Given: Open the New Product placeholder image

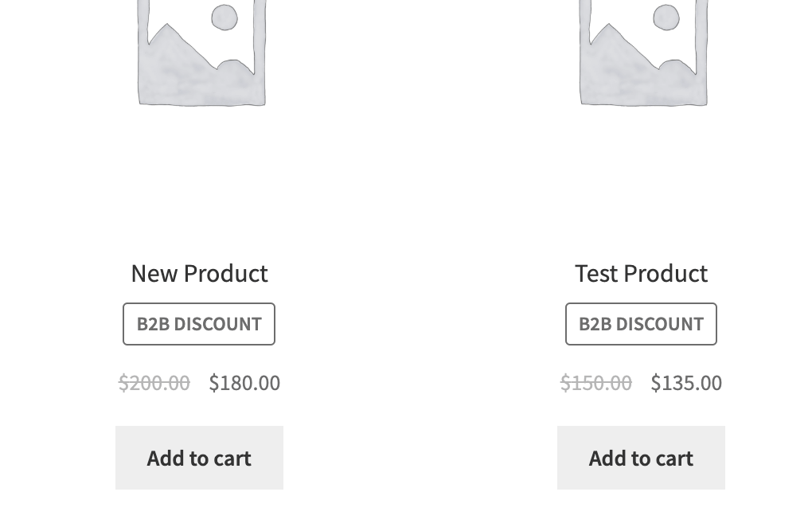Looking at the screenshot, I should (202, 53).
